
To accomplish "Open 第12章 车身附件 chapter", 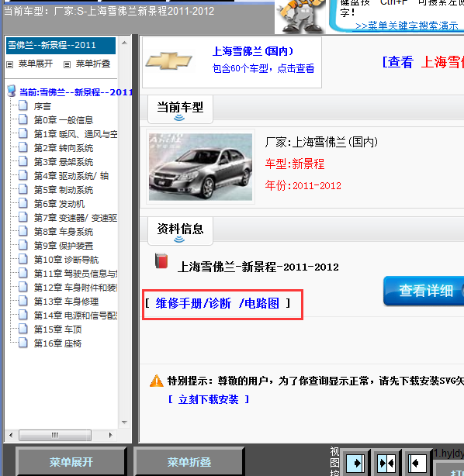I will coord(76,288).
